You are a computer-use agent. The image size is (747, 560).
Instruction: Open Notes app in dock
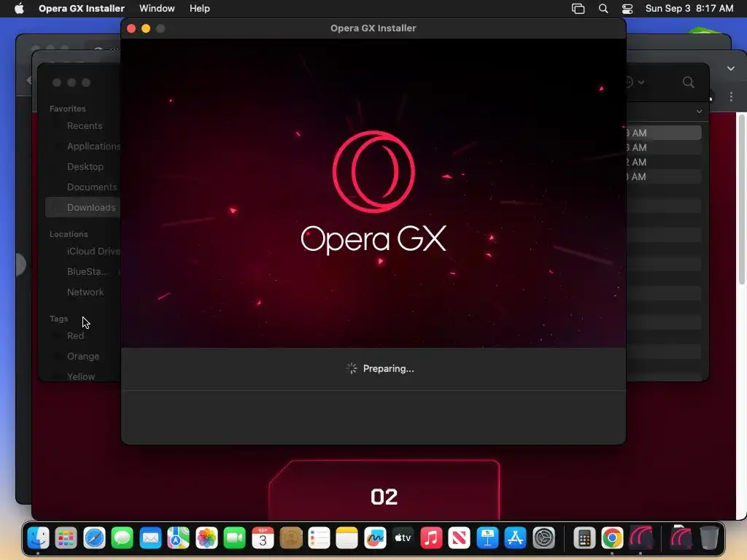point(347,539)
